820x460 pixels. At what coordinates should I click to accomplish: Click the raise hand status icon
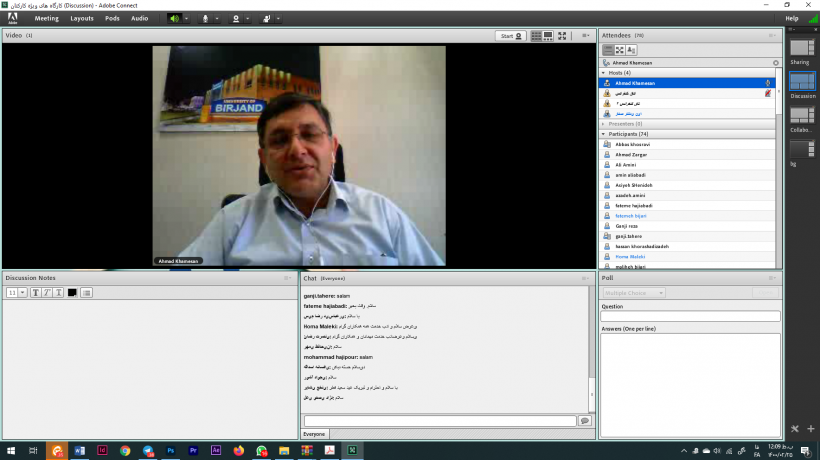(x=267, y=19)
